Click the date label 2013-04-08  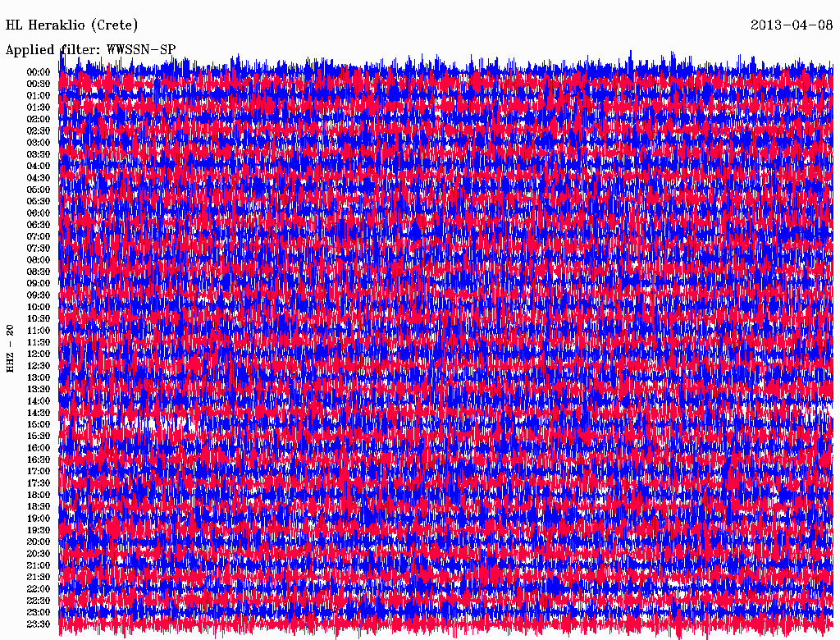pyautogui.click(x=792, y=25)
